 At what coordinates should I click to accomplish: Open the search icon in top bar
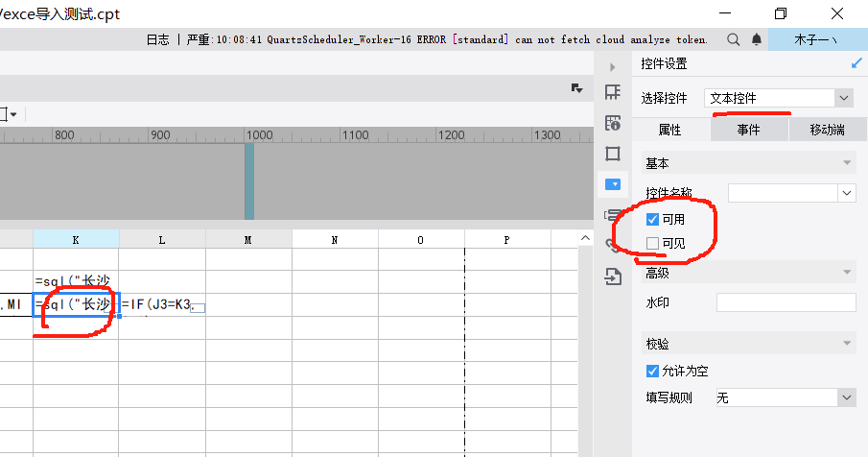tap(734, 39)
